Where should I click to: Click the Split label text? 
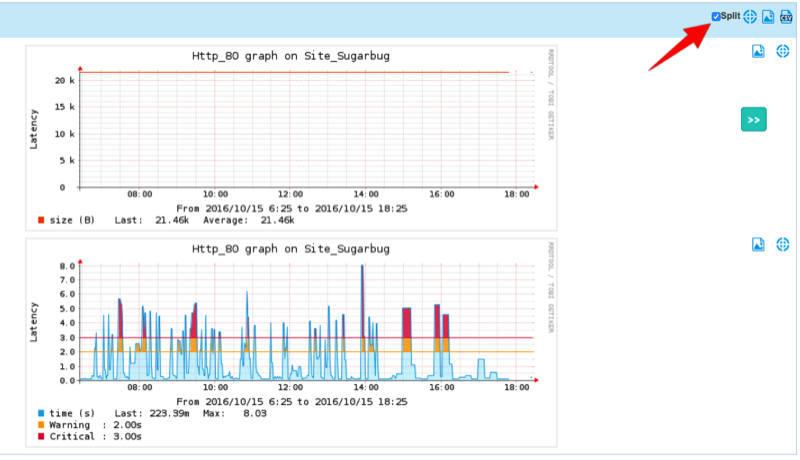click(x=731, y=17)
